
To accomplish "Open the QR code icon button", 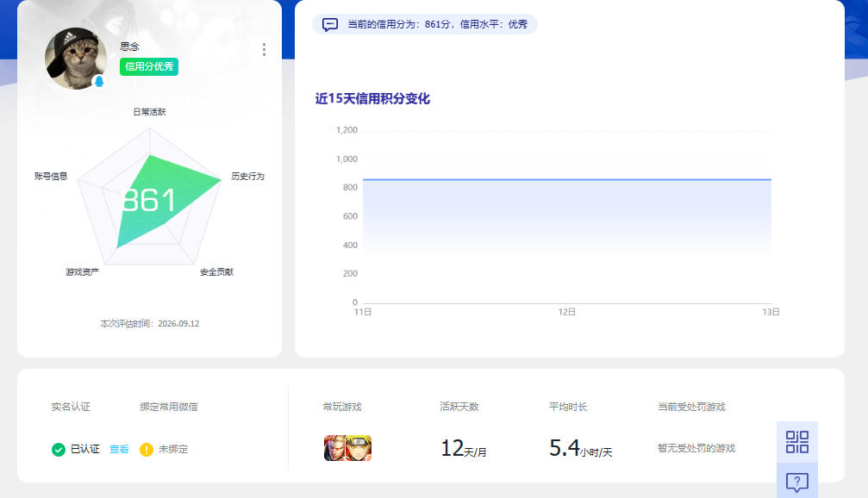I will (x=797, y=442).
